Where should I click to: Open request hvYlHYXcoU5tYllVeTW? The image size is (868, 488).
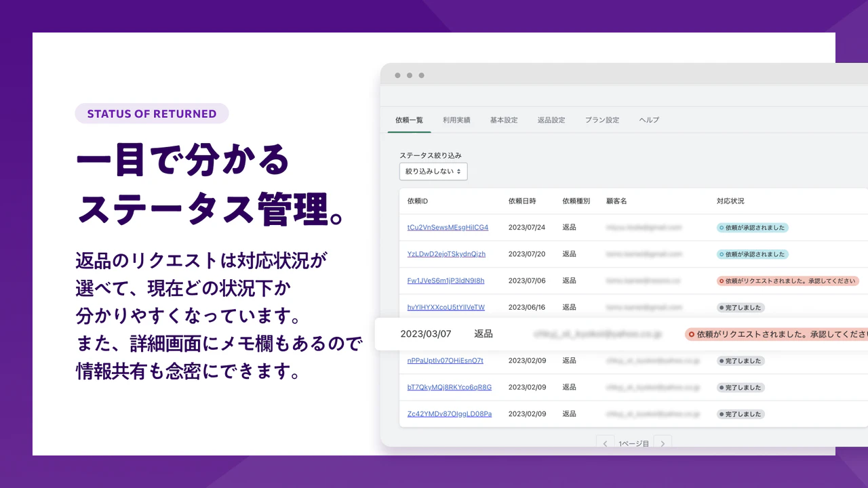tap(446, 308)
